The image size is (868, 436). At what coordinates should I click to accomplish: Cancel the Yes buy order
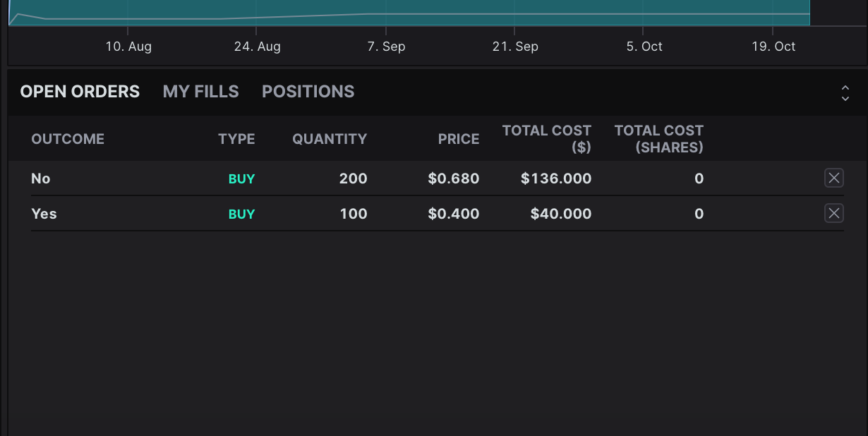pos(833,213)
